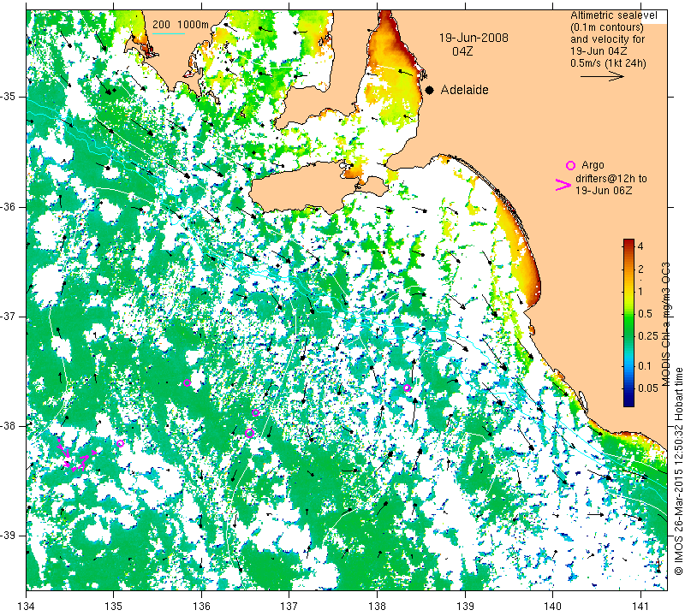Click the 'Adelaide' city label
Screen dimensions: 685x616
click(464, 90)
